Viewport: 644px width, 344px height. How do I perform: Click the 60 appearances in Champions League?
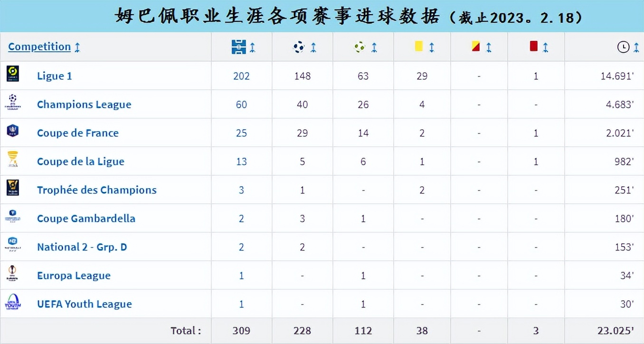tap(241, 105)
